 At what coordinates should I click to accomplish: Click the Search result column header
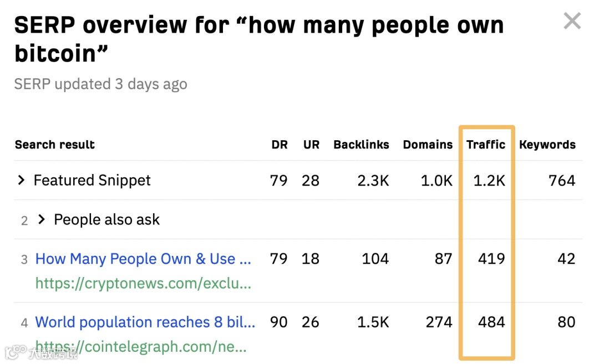54,145
